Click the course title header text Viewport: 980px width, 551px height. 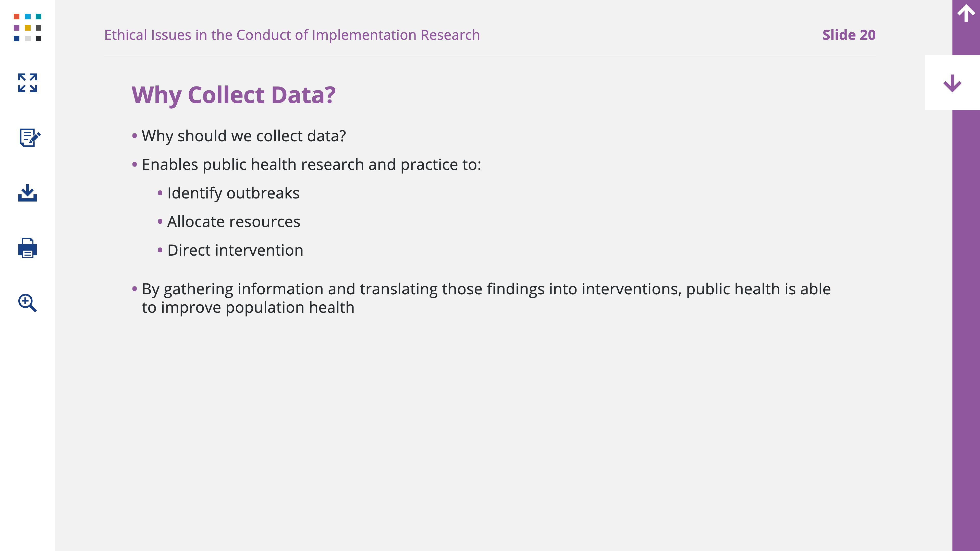click(292, 35)
